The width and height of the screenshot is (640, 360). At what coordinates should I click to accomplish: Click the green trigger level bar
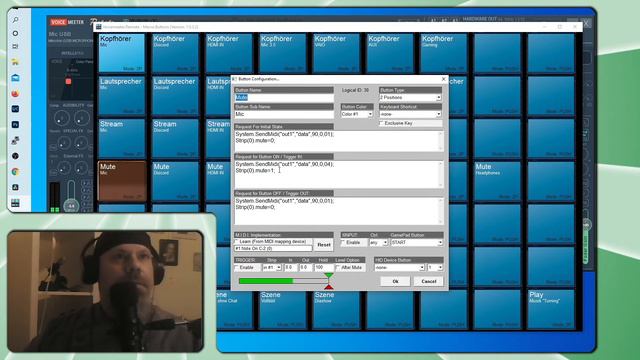pyautogui.click(x=266, y=281)
